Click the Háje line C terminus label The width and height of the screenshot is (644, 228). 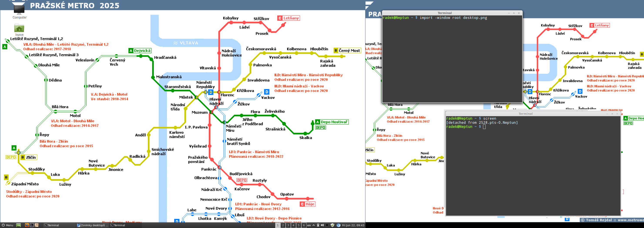(x=307, y=204)
